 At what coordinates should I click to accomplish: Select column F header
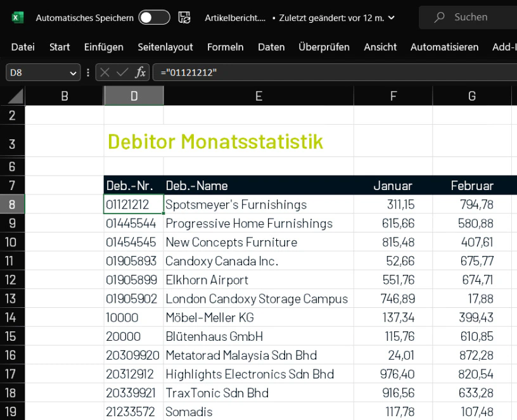click(x=393, y=96)
